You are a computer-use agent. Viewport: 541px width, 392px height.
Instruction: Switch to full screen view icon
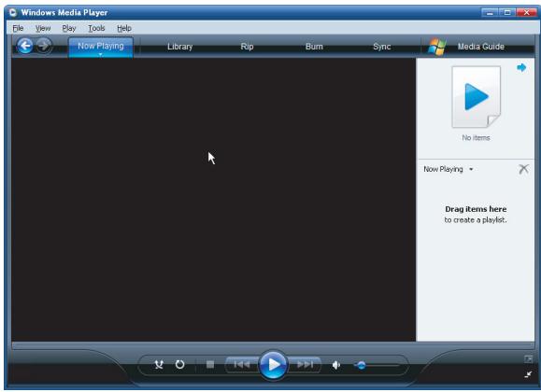point(528,359)
